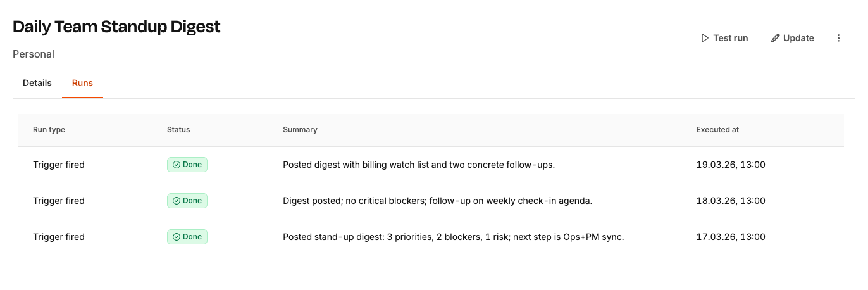Click the Personal label under the title

[34, 54]
